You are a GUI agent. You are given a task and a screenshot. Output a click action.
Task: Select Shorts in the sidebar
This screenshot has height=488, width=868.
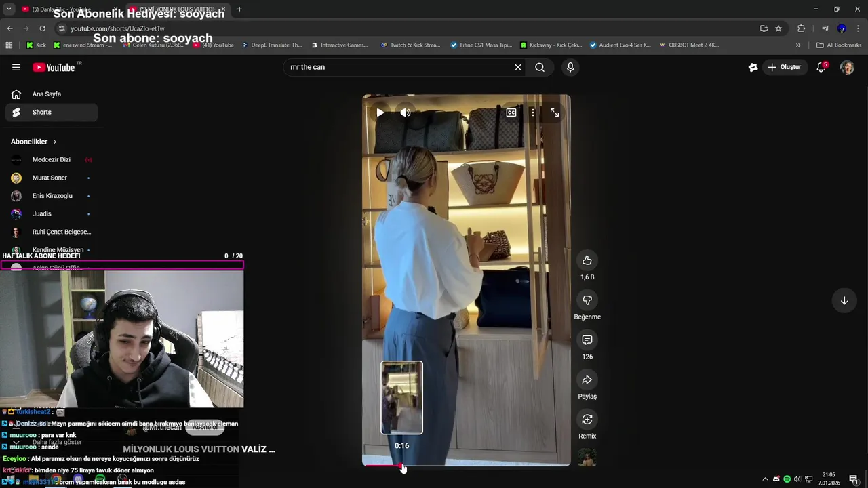click(x=52, y=112)
